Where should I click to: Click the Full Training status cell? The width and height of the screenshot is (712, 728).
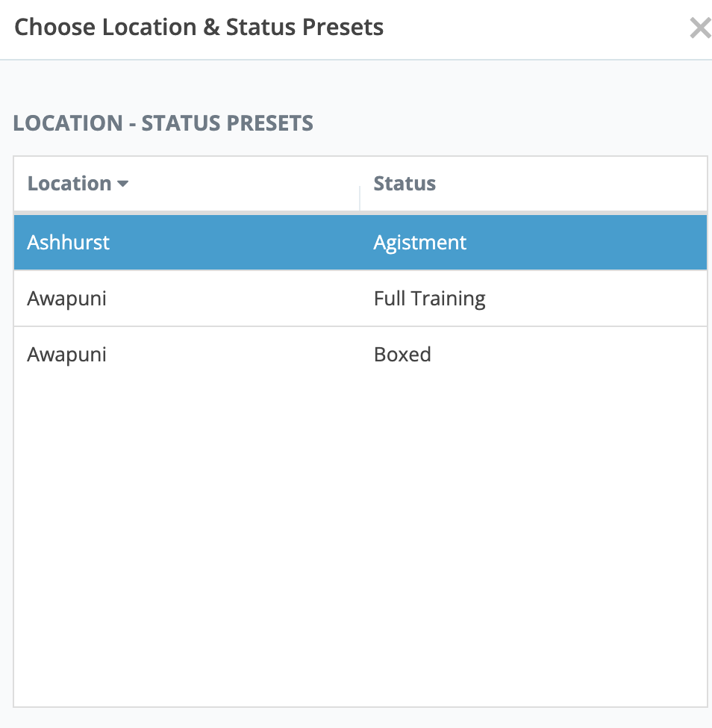tap(429, 299)
